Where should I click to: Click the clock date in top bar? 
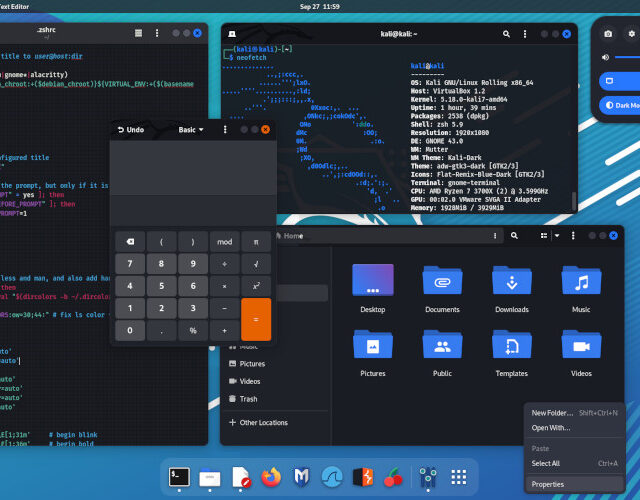[320, 7]
